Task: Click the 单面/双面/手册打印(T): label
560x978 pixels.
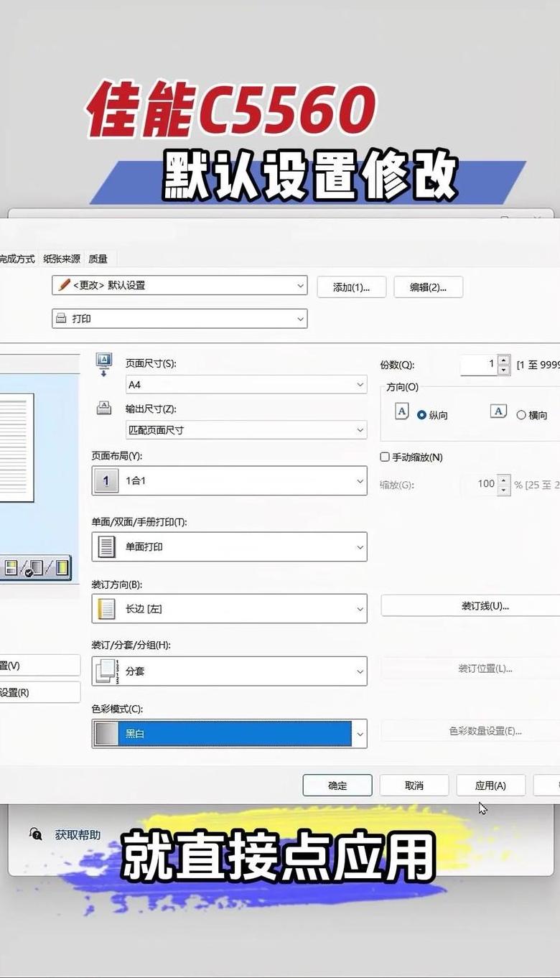Action: [x=139, y=522]
